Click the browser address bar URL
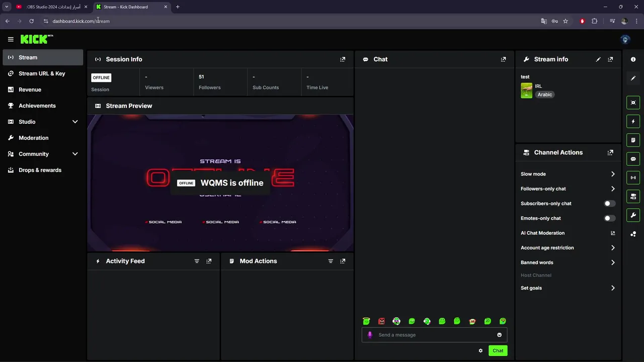The width and height of the screenshot is (644, 362). pos(81,21)
